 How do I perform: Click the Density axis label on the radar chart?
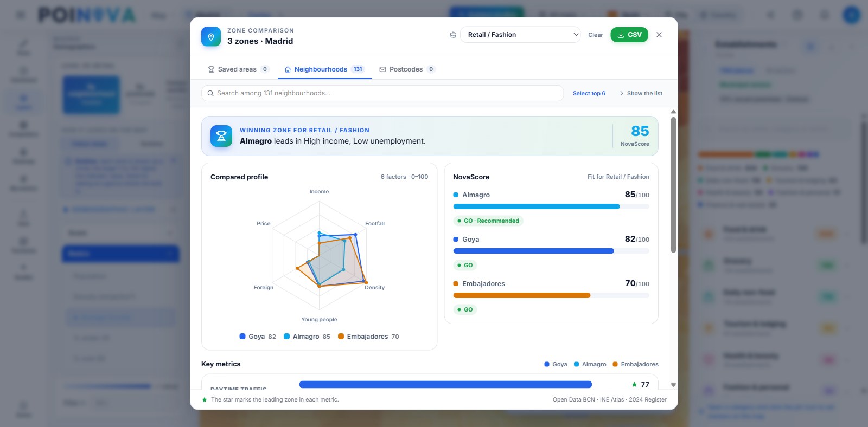click(x=375, y=288)
